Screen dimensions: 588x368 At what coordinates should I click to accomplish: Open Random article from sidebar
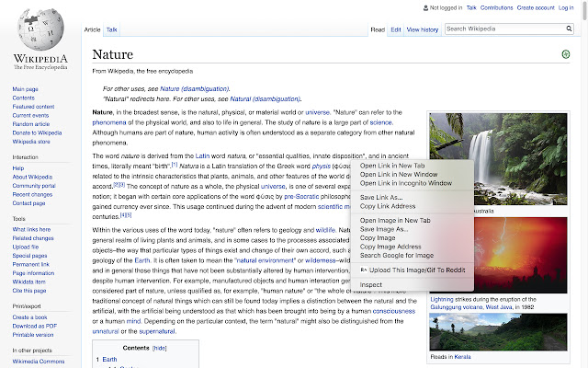(x=31, y=124)
